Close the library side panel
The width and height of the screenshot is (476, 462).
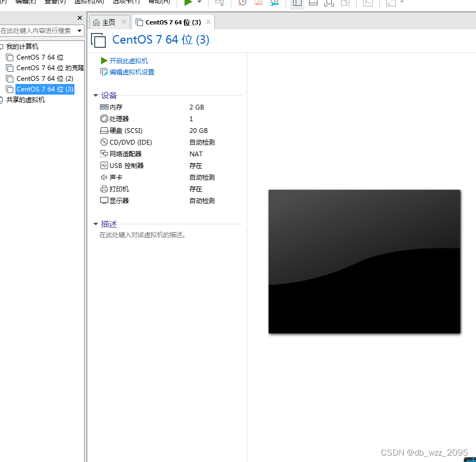point(80,18)
